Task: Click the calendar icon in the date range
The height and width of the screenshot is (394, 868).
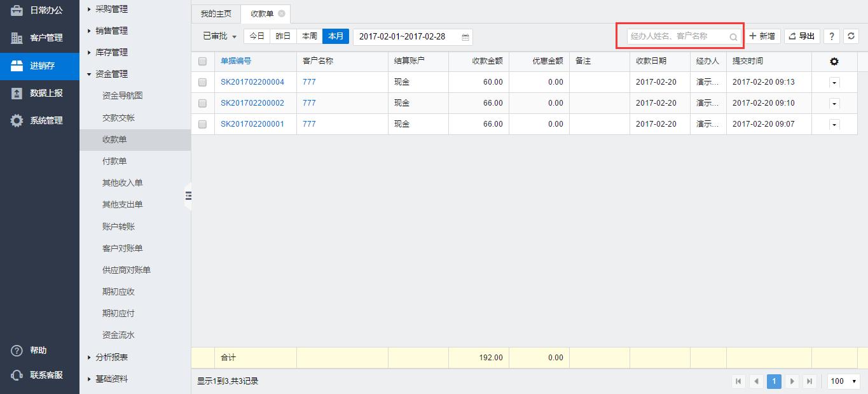Action: (x=465, y=37)
